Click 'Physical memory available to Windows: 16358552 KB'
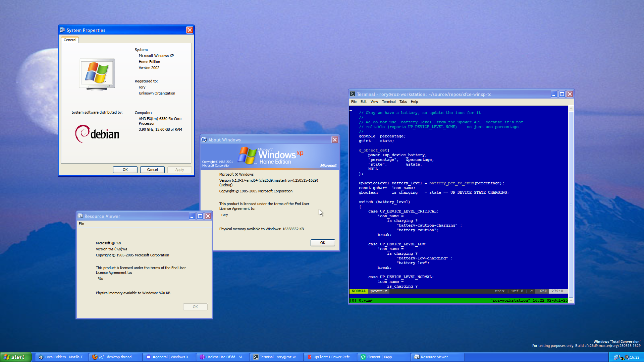Image resolution: width=644 pixels, height=362 pixels. pos(262,229)
